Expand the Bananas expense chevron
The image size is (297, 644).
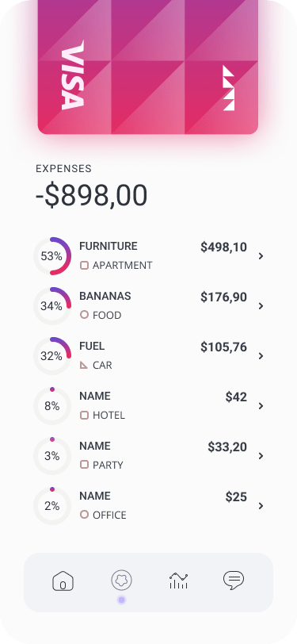coord(261,306)
